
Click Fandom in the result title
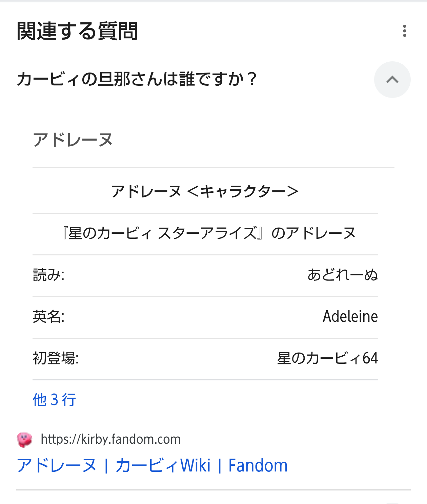pos(258,465)
